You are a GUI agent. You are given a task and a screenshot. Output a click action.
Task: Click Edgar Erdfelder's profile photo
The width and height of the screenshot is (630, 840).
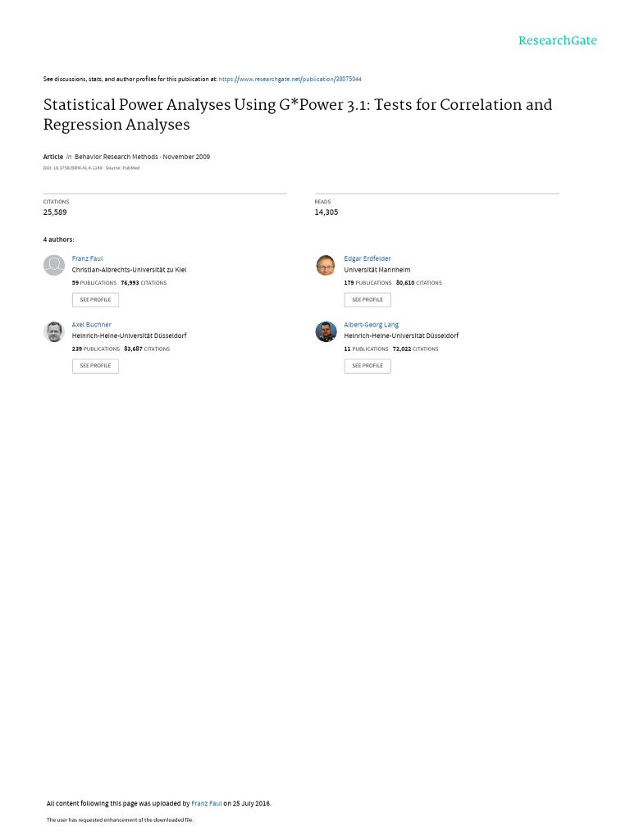tap(326, 265)
